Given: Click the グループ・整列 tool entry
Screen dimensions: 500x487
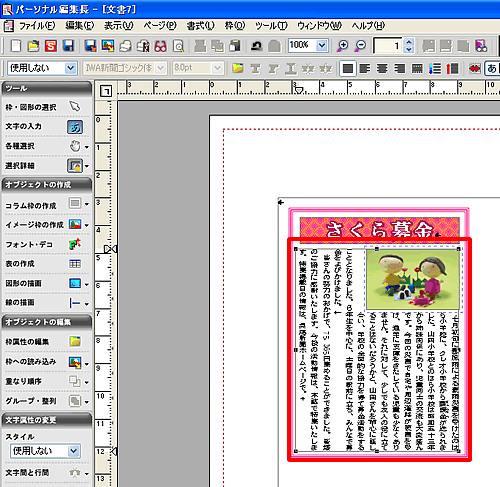Looking at the screenshot, I should click(x=47, y=401).
